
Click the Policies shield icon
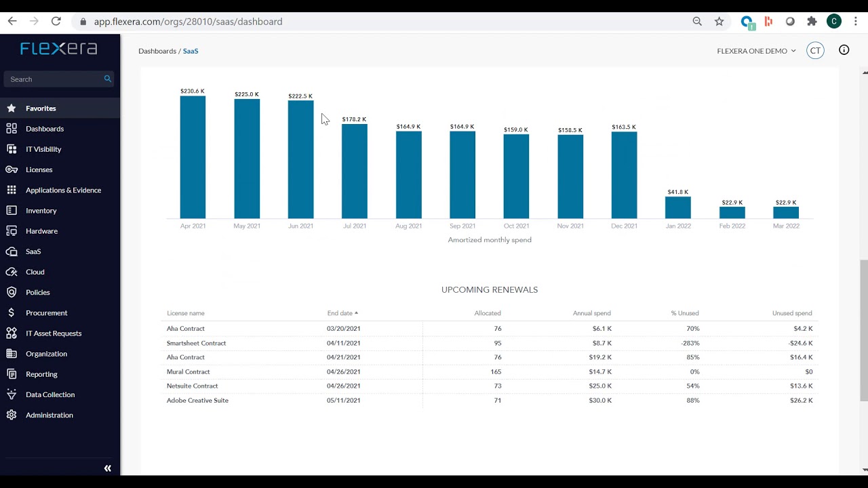point(12,292)
